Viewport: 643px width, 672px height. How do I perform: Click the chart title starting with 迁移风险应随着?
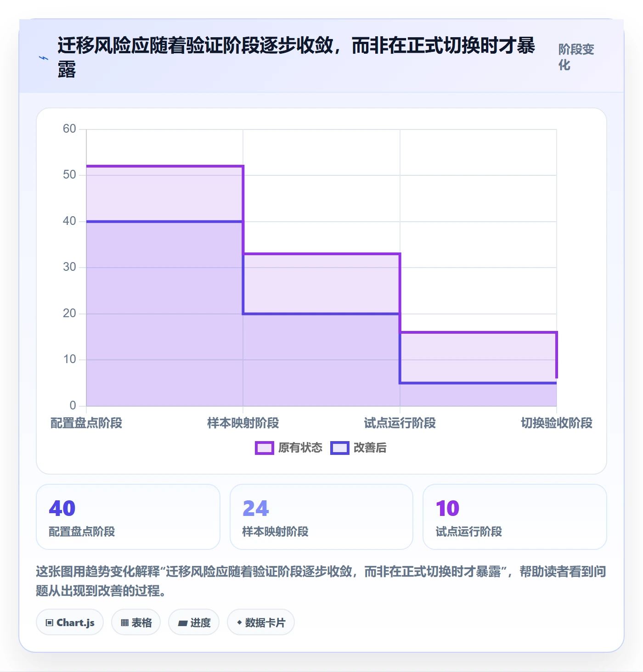pos(296,57)
